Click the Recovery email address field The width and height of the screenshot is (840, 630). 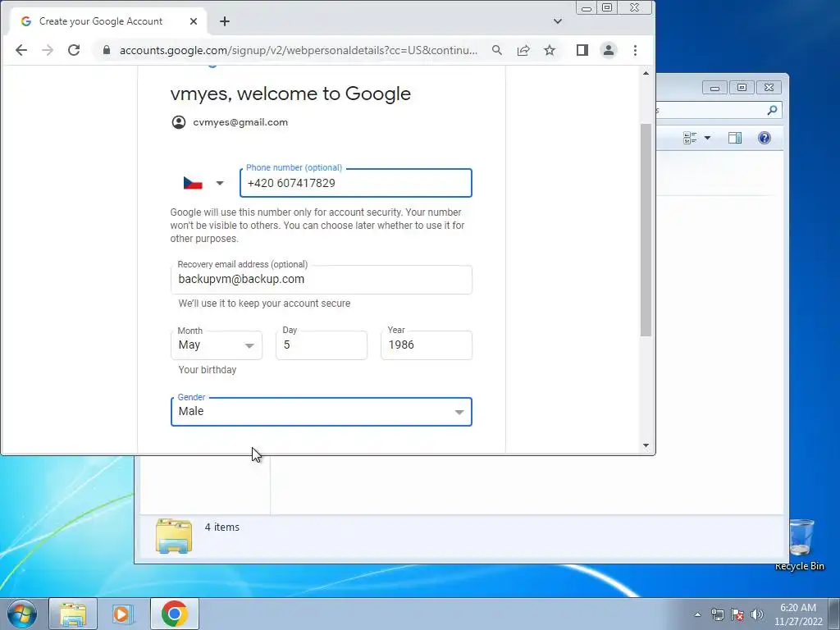coord(322,280)
